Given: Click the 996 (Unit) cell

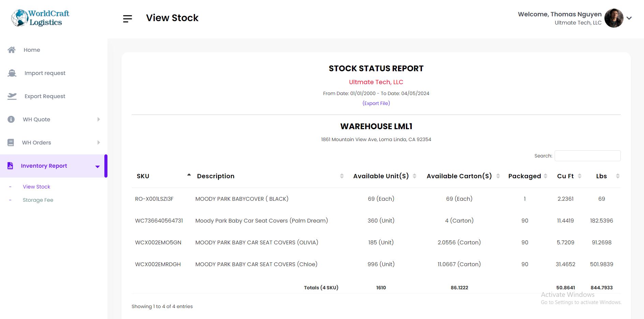Looking at the screenshot, I should pos(381,264).
